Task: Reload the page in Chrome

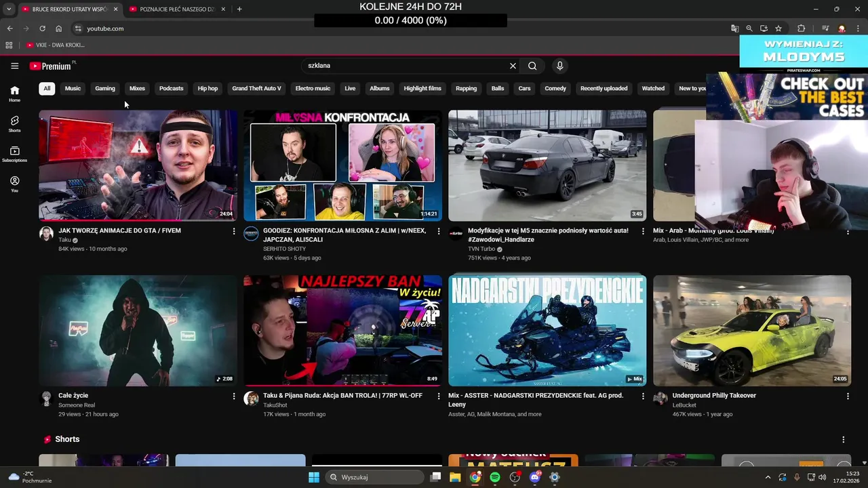Action: pos(42,28)
